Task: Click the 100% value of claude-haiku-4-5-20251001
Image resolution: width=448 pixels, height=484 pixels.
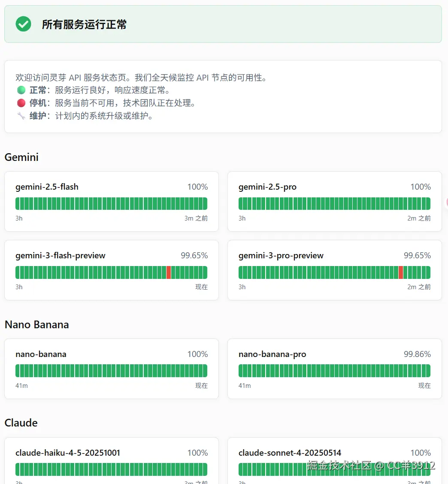Action: tap(197, 453)
